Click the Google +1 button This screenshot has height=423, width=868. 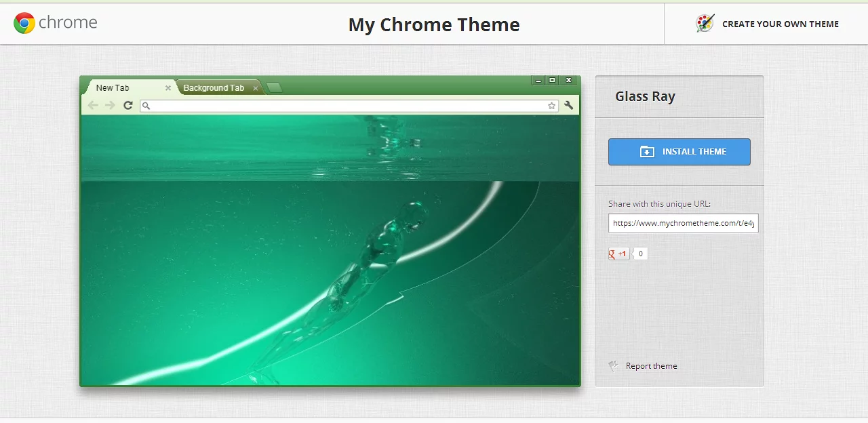click(x=619, y=254)
